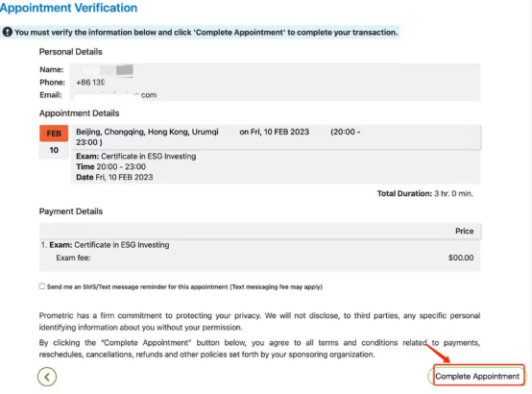Go back using the circled left-arrow icon
Image resolution: width=532 pixels, height=394 pixels.
(x=47, y=377)
